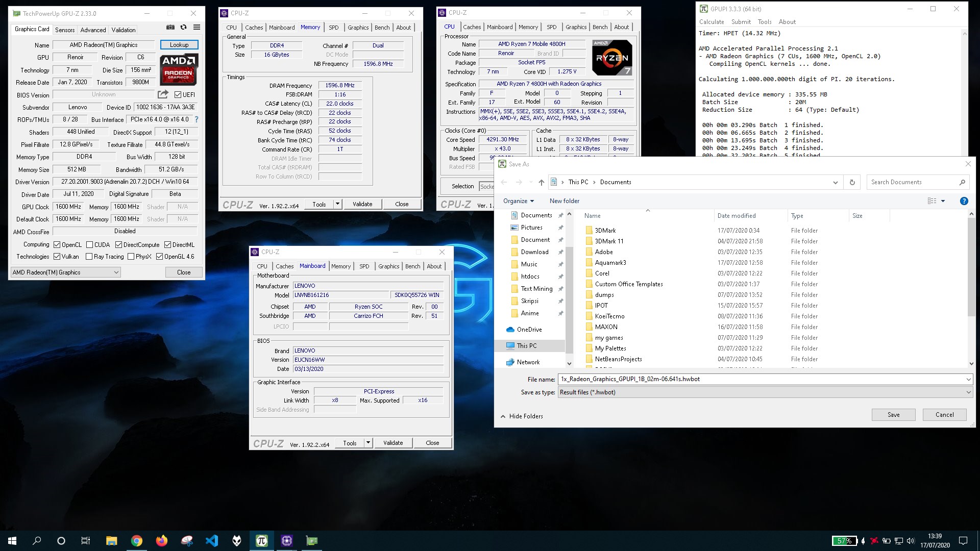Open the Windows Start menu
Image resolution: width=980 pixels, height=551 pixels.
tap(12, 541)
